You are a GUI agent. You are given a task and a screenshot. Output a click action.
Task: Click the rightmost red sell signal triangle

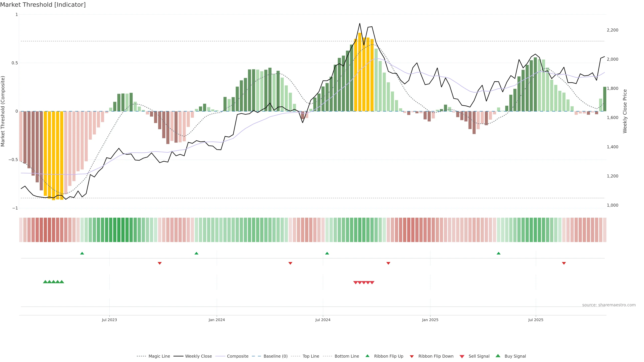(372, 283)
